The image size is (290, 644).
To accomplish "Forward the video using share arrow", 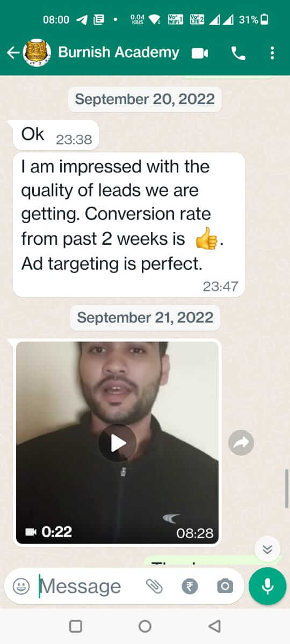I will [x=241, y=442].
